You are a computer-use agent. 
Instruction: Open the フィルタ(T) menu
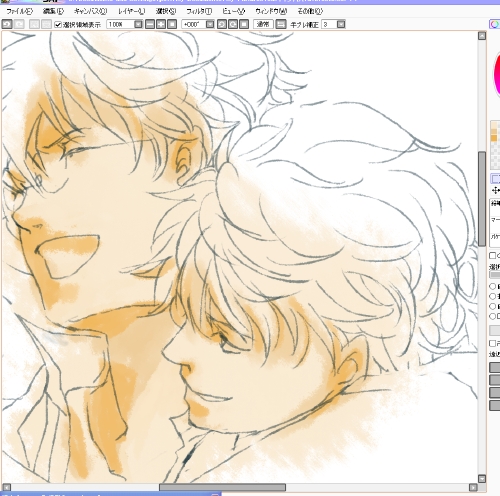pos(199,11)
